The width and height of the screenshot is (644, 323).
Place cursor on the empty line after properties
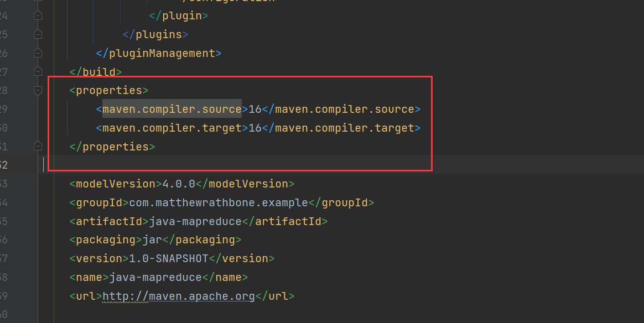tap(221, 165)
